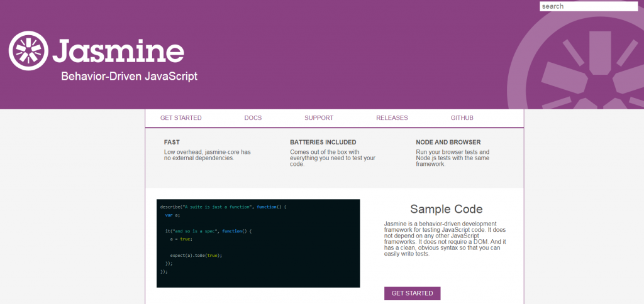Open the DOCS navigation link

pyautogui.click(x=253, y=117)
